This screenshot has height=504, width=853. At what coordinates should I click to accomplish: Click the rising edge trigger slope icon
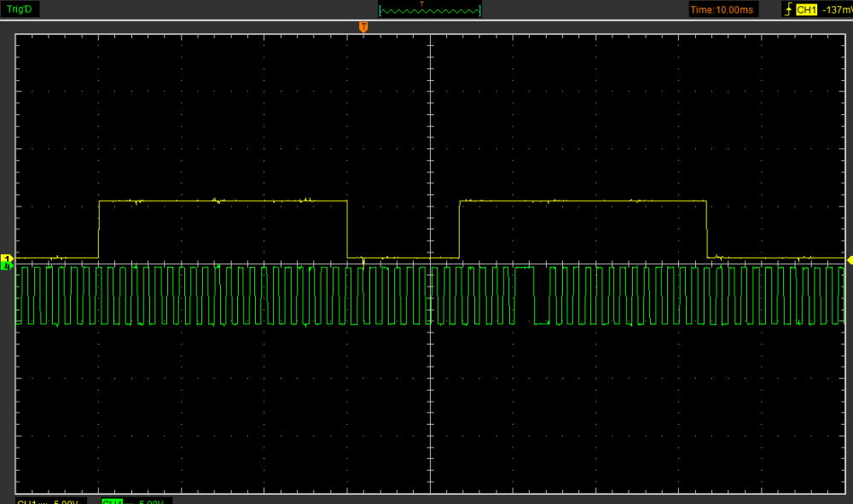787,9
